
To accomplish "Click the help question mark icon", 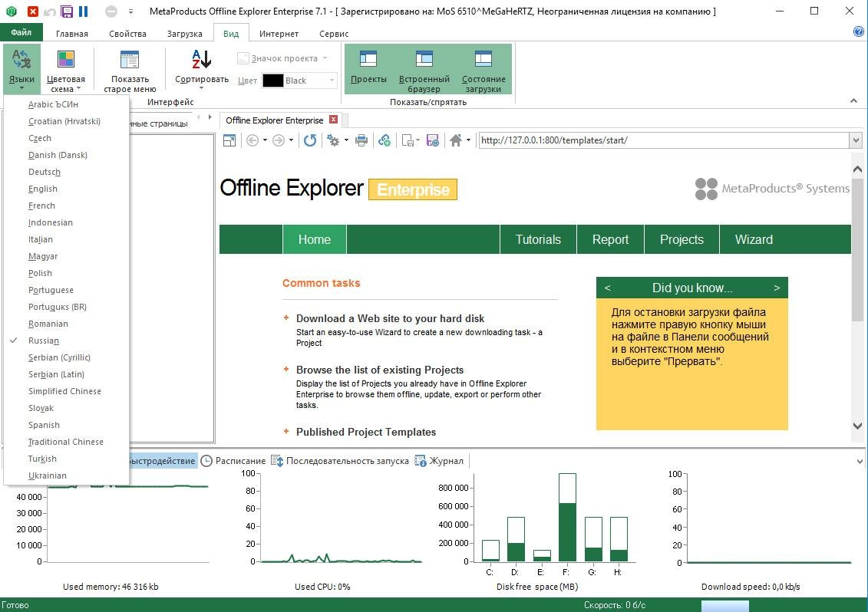I will point(859,31).
